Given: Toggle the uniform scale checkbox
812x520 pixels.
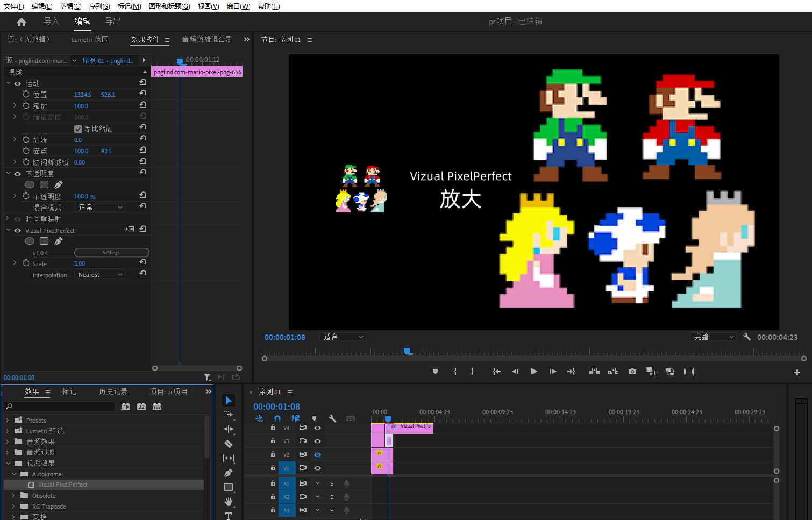Looking at the screenshot, I should point(78,129).
